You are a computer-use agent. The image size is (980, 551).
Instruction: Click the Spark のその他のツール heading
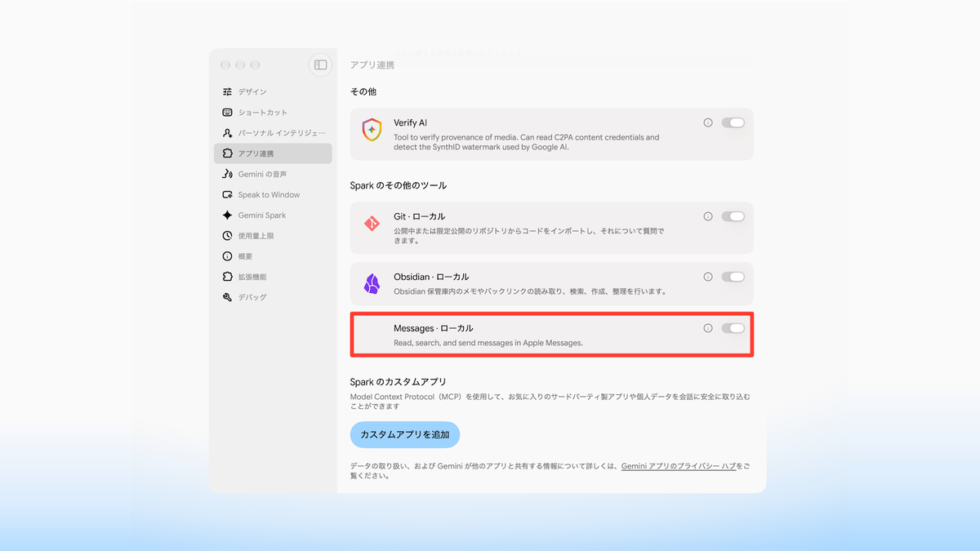point(399,185)
